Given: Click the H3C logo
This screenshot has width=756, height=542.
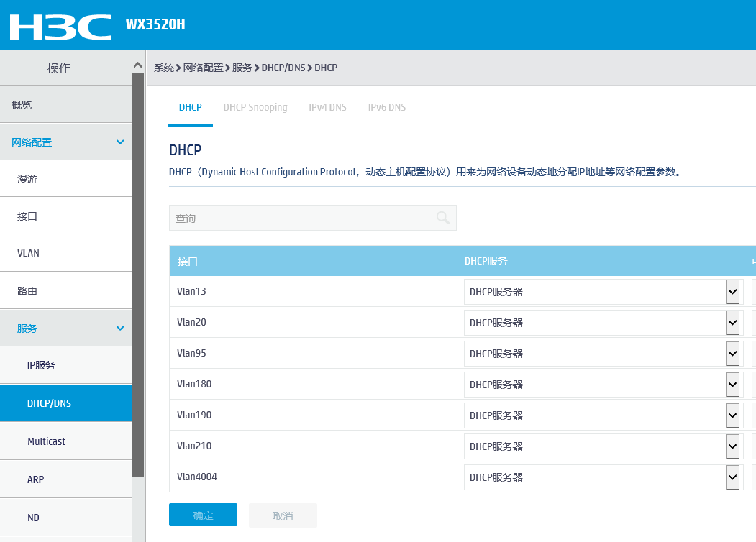Looking at the screenshot, I should click(60, 27).
